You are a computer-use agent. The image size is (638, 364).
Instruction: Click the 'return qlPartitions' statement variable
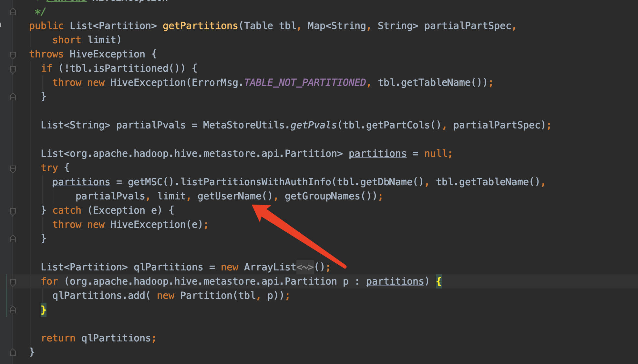pyautogui.click(x=116, y=338)
